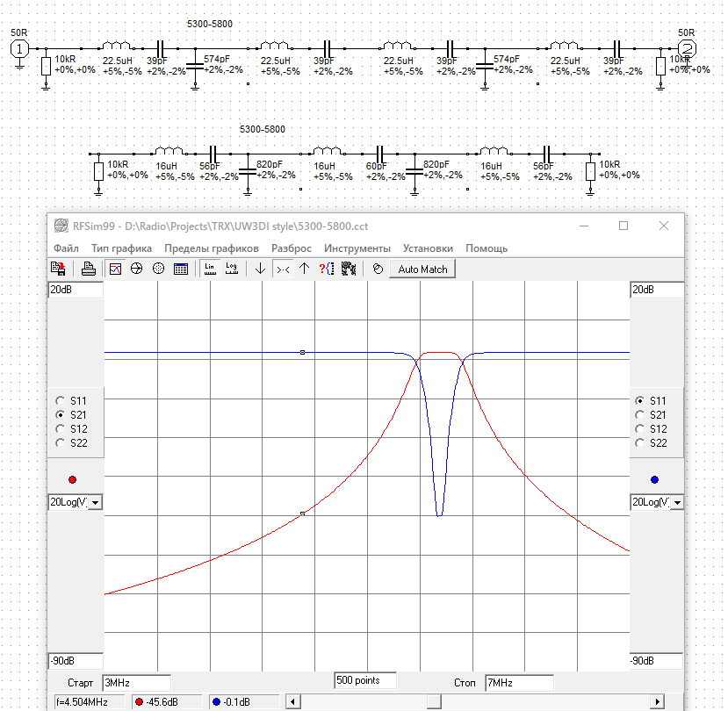728x711 pixels.
Task: Select S21 radio button on right panel
Action: (x=638, y=415)
